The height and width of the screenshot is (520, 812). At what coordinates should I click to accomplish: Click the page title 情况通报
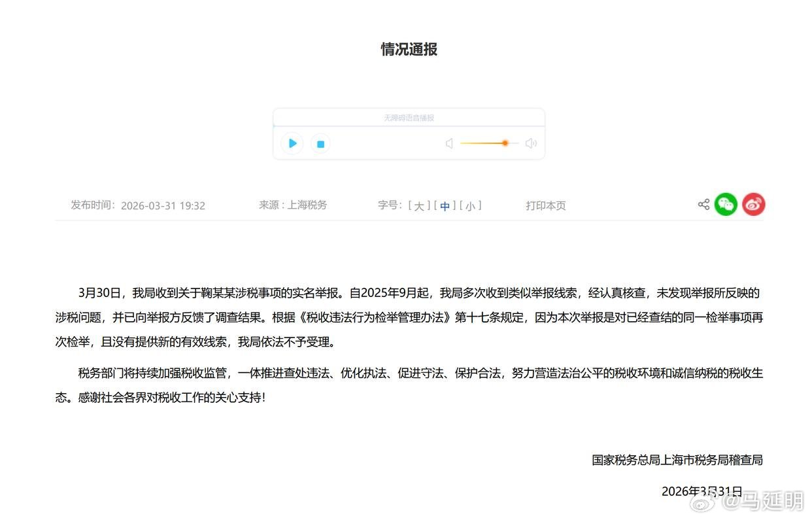(408, 49)
